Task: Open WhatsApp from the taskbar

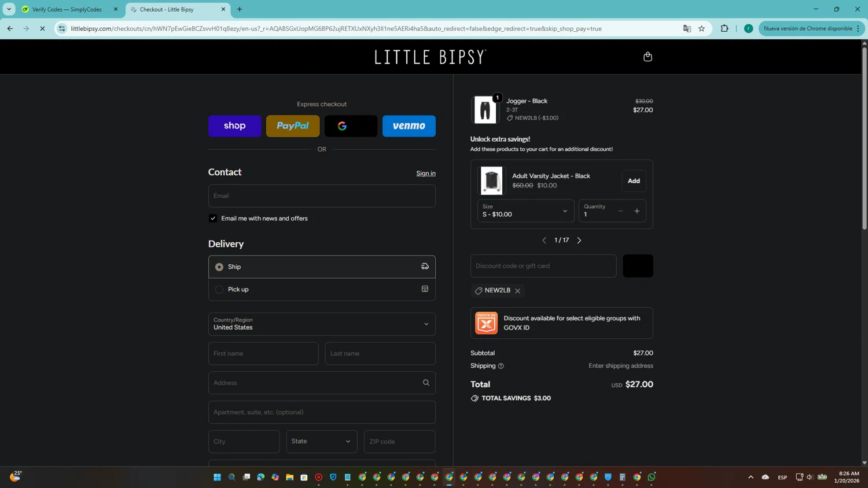Action: 652,477
